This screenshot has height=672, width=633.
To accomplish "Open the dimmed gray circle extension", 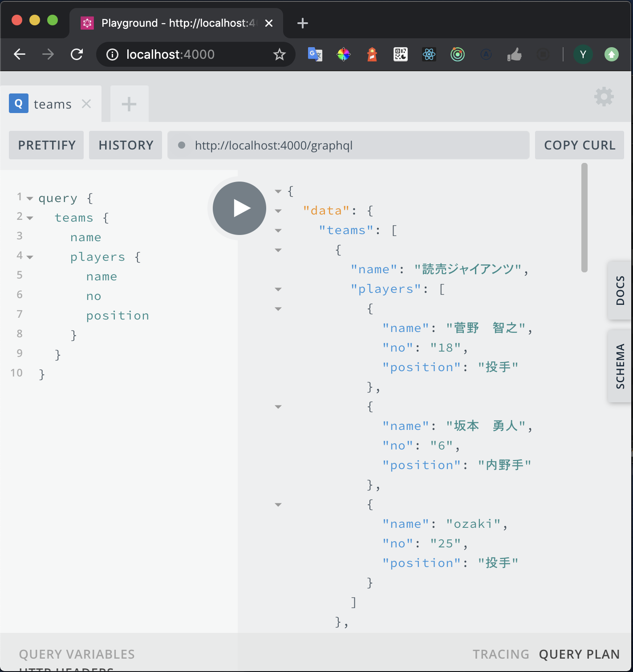I will click(543, 54).
